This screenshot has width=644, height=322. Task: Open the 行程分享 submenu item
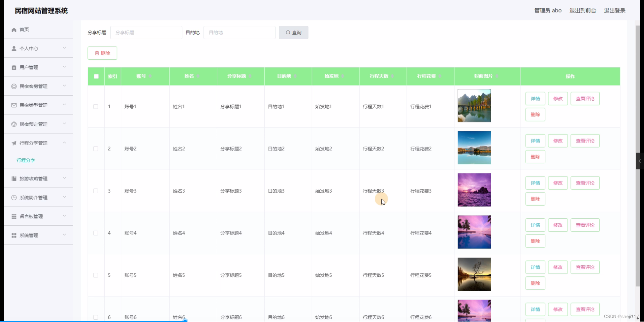click(x=26, y=160)
